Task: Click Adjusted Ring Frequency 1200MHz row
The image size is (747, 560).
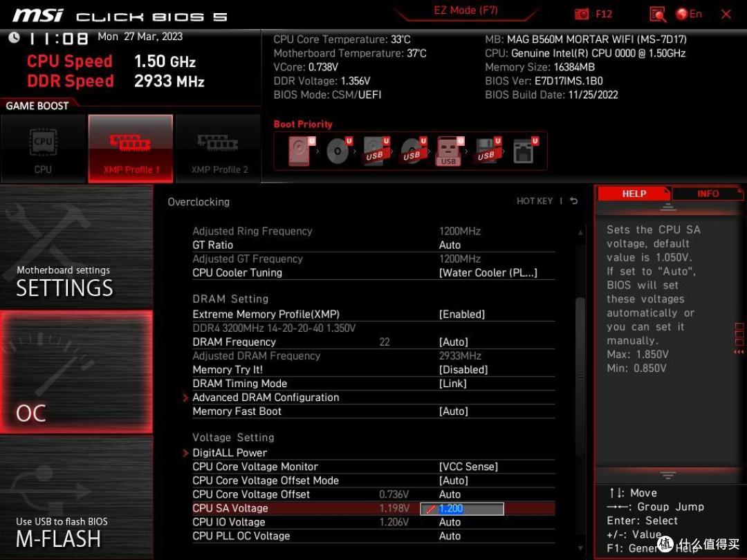Action: [373, 231]
